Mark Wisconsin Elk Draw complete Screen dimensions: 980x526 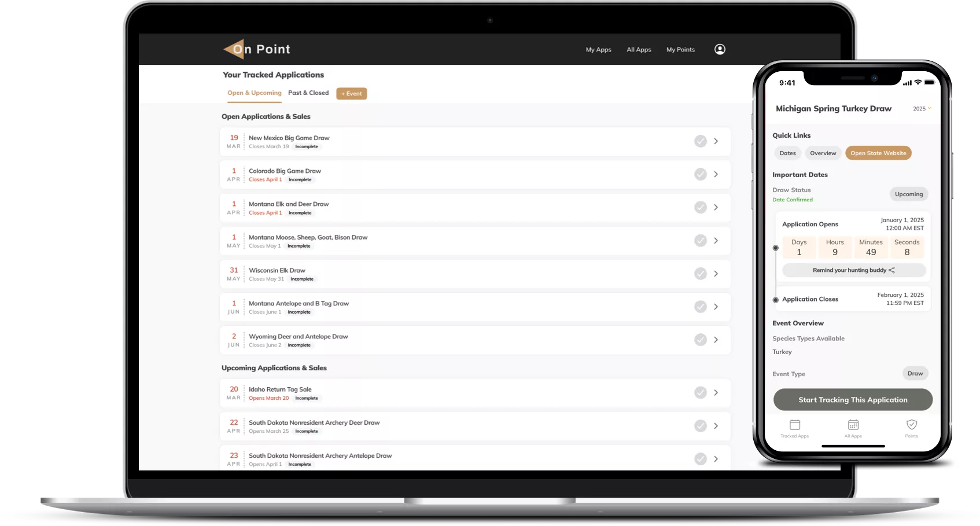[x=701, y=273]
